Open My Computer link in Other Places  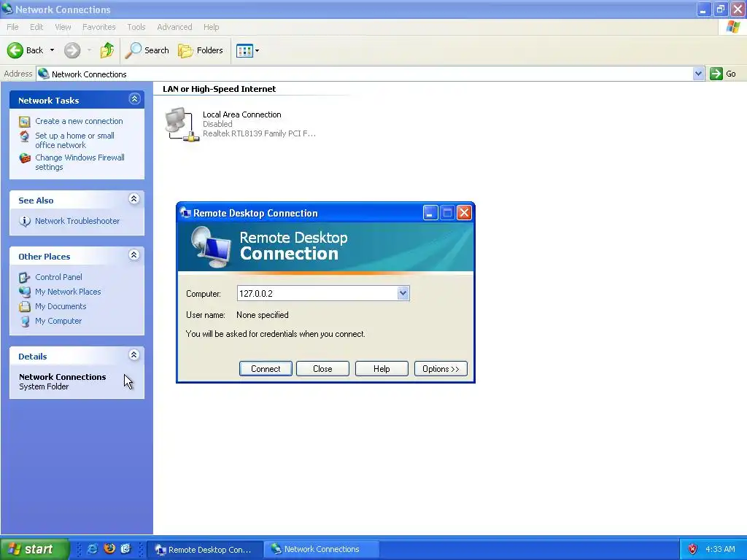[x=58, y=322]
